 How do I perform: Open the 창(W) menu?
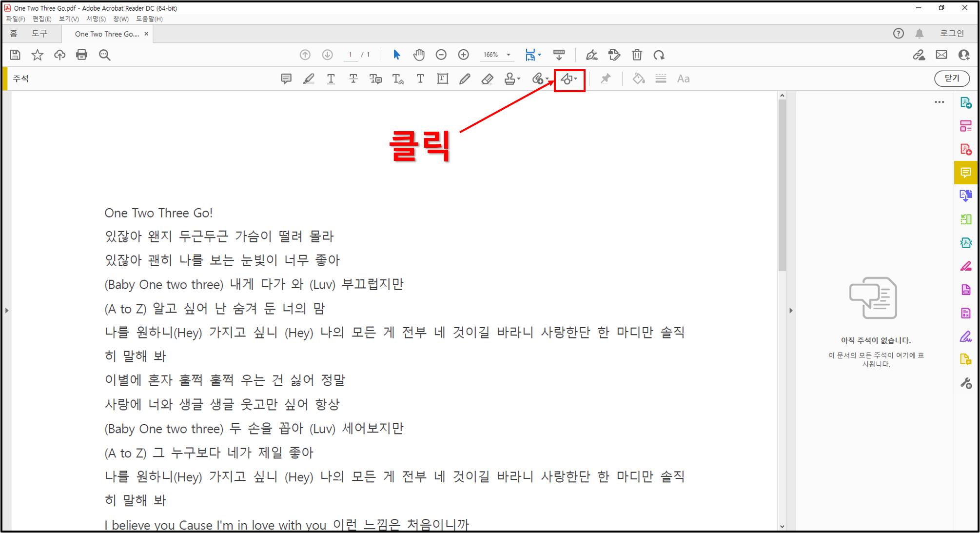point(121,19)
